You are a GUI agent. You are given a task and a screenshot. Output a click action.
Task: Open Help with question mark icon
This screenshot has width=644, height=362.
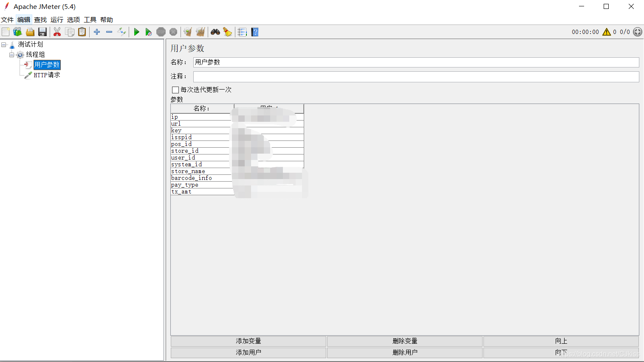[x=255, y=32]
